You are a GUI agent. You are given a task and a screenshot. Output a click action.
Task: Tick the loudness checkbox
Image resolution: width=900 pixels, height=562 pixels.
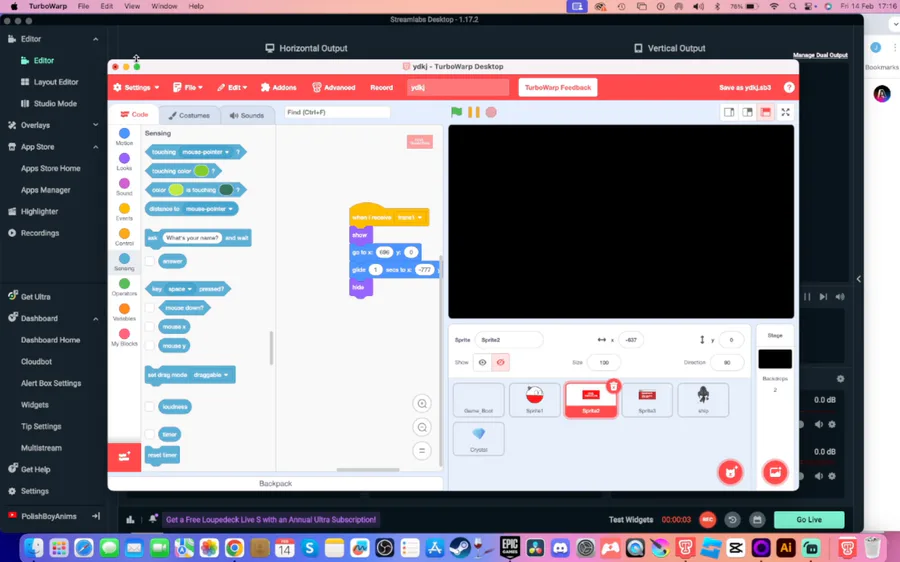point(149,406)
